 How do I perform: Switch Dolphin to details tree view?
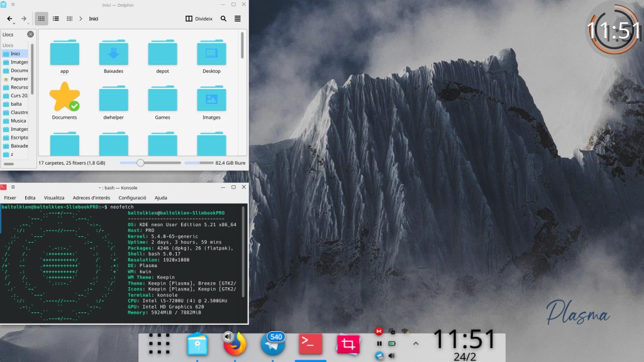(69, 19)
